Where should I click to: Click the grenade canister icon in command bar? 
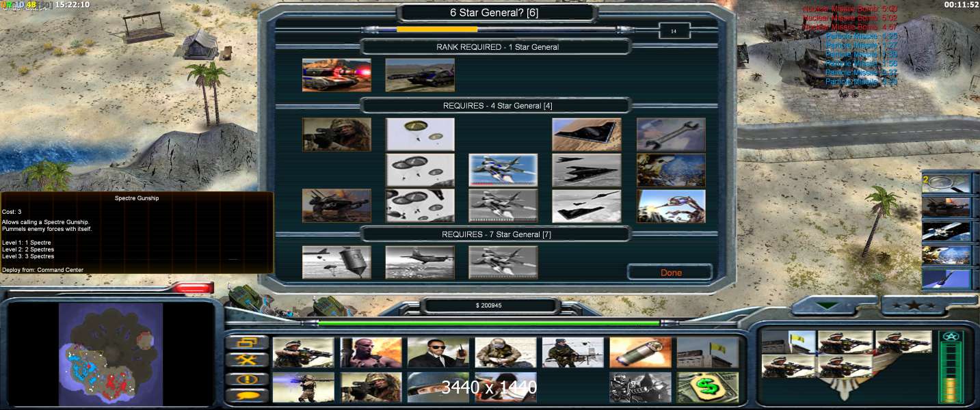point(640,353)
